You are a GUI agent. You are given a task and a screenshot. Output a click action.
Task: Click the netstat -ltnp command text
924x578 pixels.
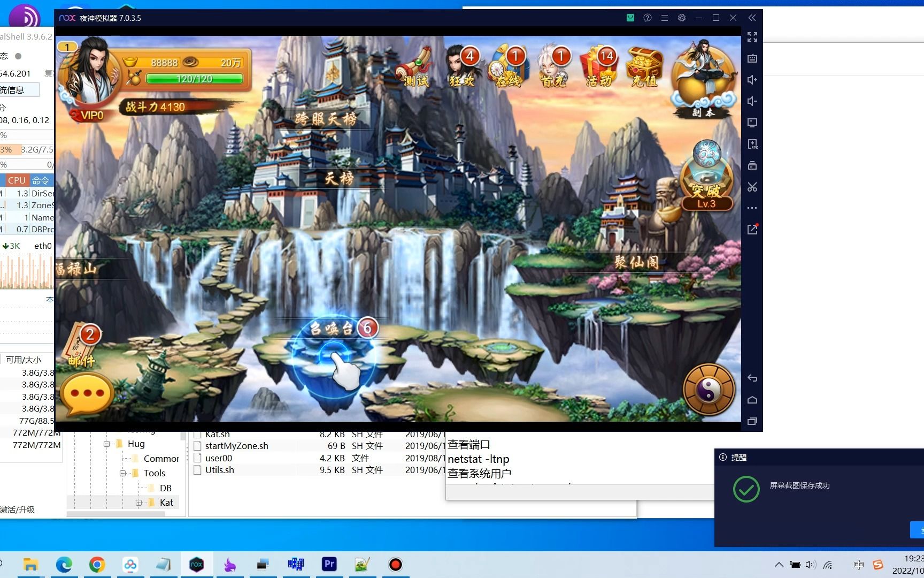click(479, 459)
